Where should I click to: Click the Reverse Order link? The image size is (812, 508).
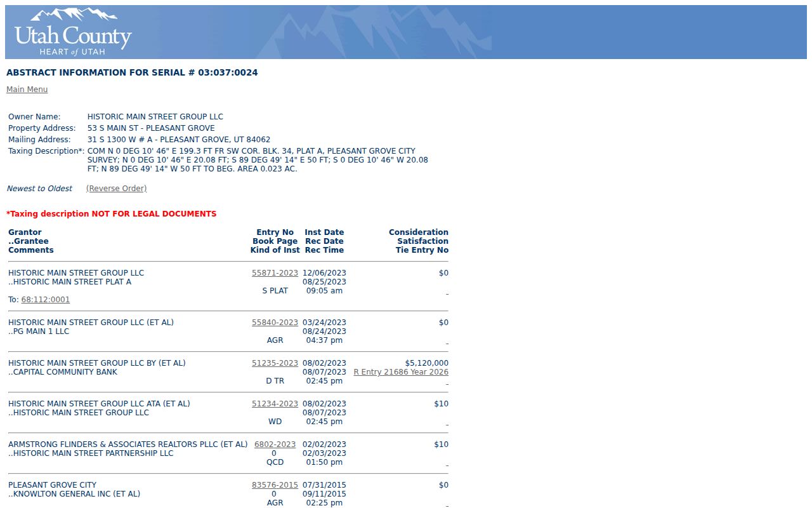pos(116,189)
